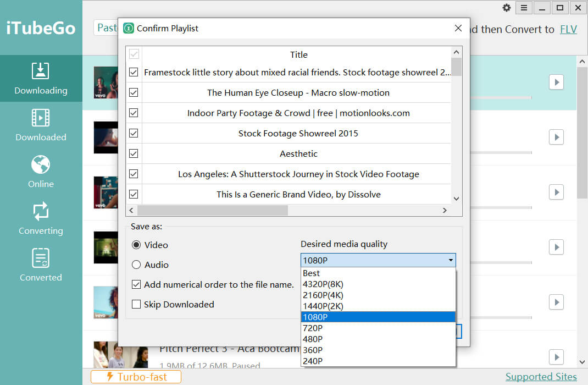Disable adding numerical order to file name
This screenshot has width=588, height=385.
(x=213, y=285)
